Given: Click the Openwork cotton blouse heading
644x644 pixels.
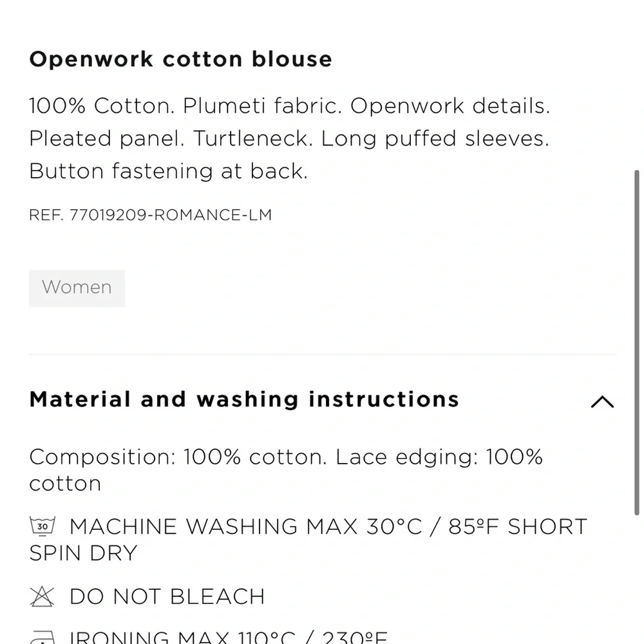Looking at the screenshot, I should 181,59.
